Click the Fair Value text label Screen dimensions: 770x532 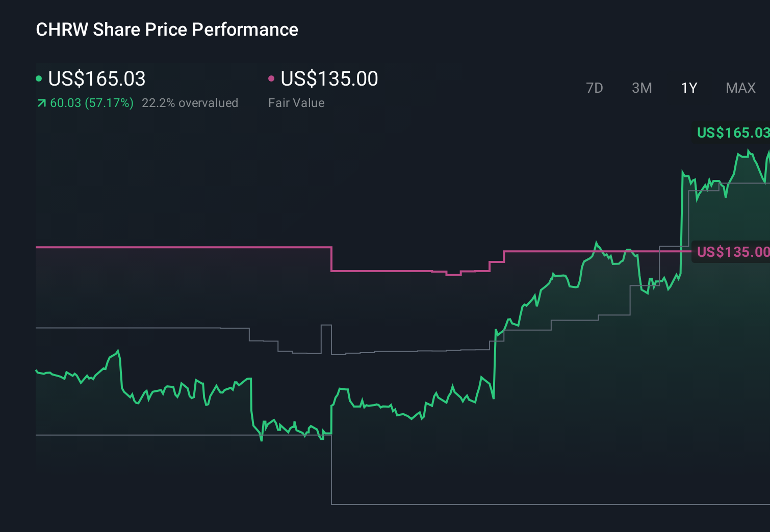pyautogui.click(x=296, y=102)
